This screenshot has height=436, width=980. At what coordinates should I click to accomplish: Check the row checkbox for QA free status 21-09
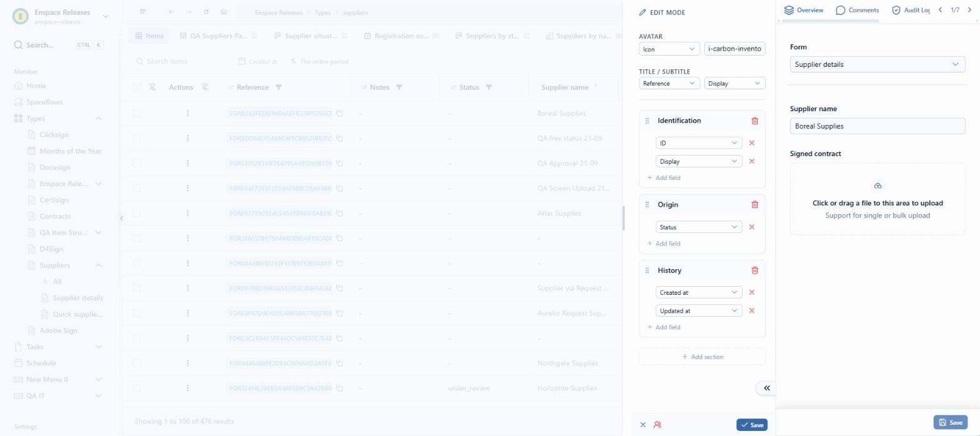[137, 139]
